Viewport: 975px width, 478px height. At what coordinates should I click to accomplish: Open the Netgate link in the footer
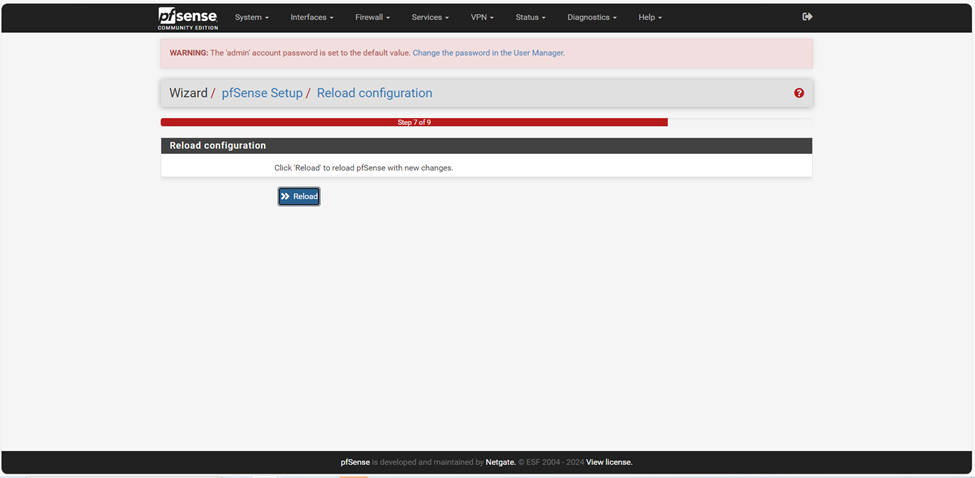point(500,462)
